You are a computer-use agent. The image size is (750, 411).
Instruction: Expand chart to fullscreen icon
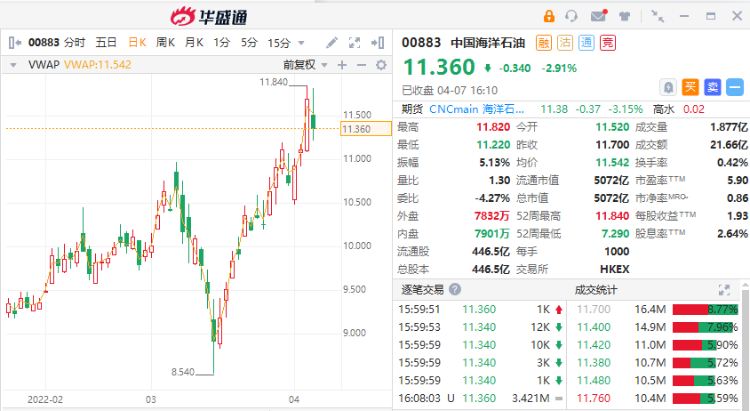pos(354,43)
